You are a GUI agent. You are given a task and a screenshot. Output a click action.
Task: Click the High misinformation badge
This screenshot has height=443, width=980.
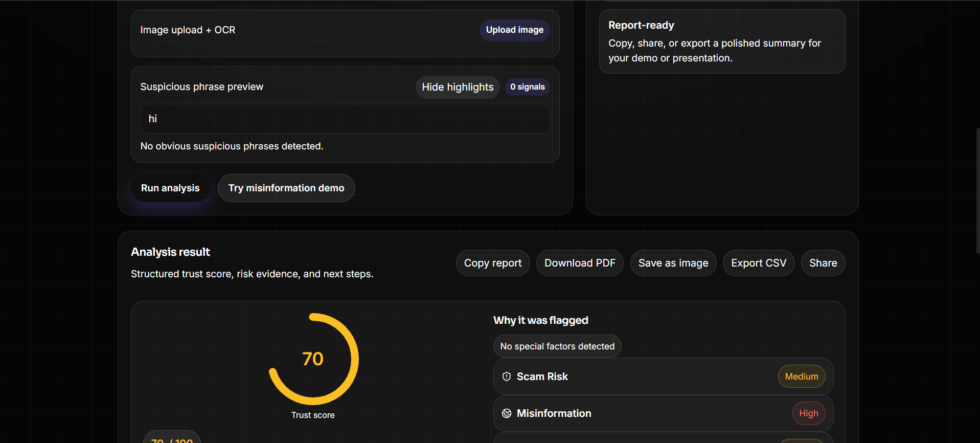[x=809, y=413]
